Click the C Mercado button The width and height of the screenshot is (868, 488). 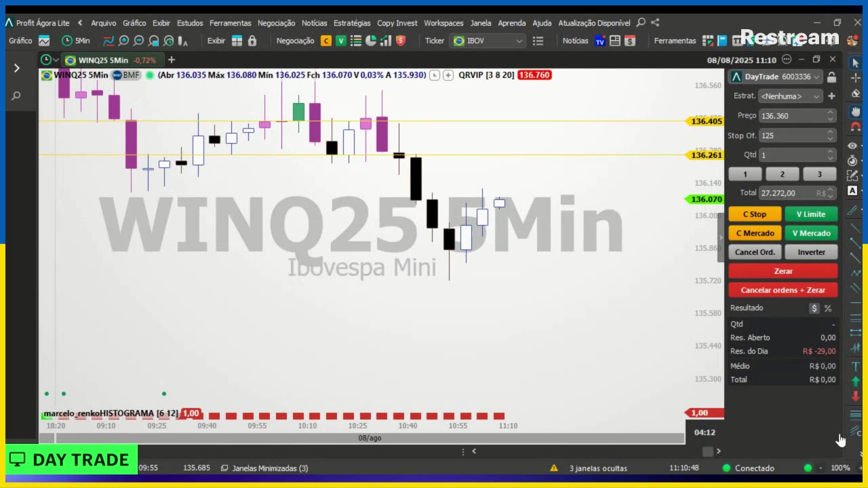tap(755, 233)
